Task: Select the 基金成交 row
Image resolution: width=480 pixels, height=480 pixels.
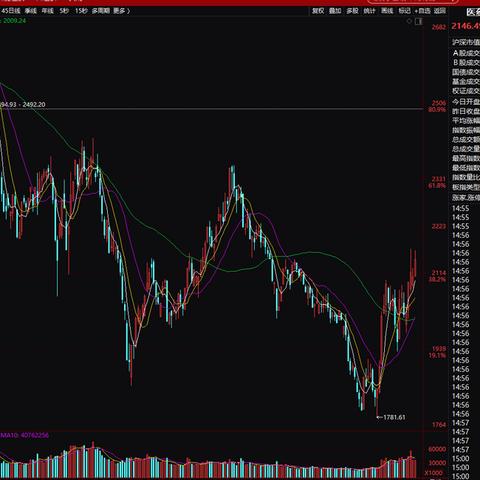Action: (466, 81)
